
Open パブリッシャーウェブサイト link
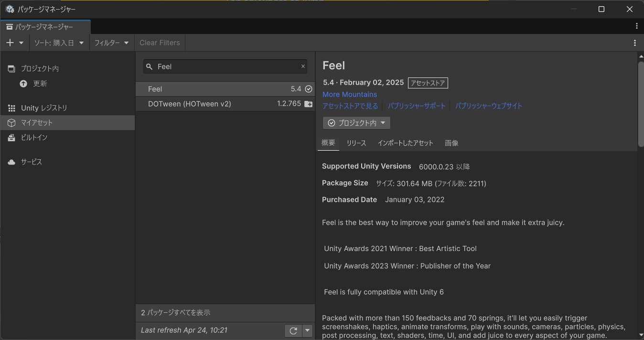pos(489,106)
